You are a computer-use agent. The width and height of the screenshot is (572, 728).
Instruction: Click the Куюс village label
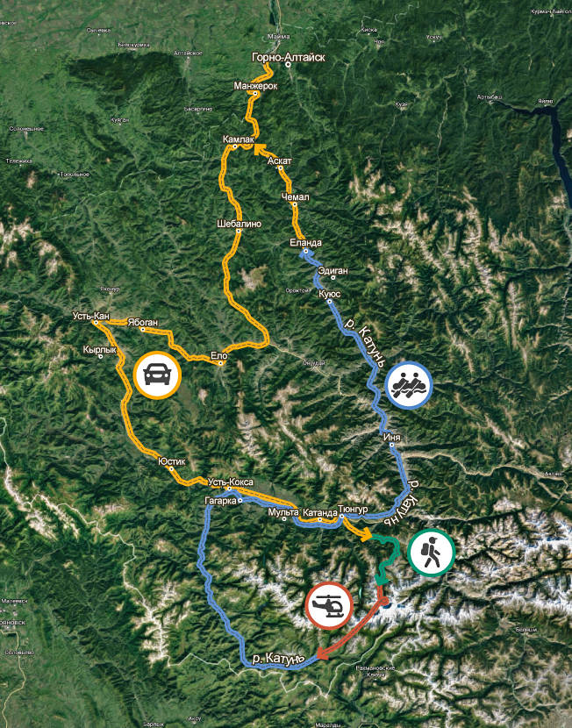pos(330,295)
